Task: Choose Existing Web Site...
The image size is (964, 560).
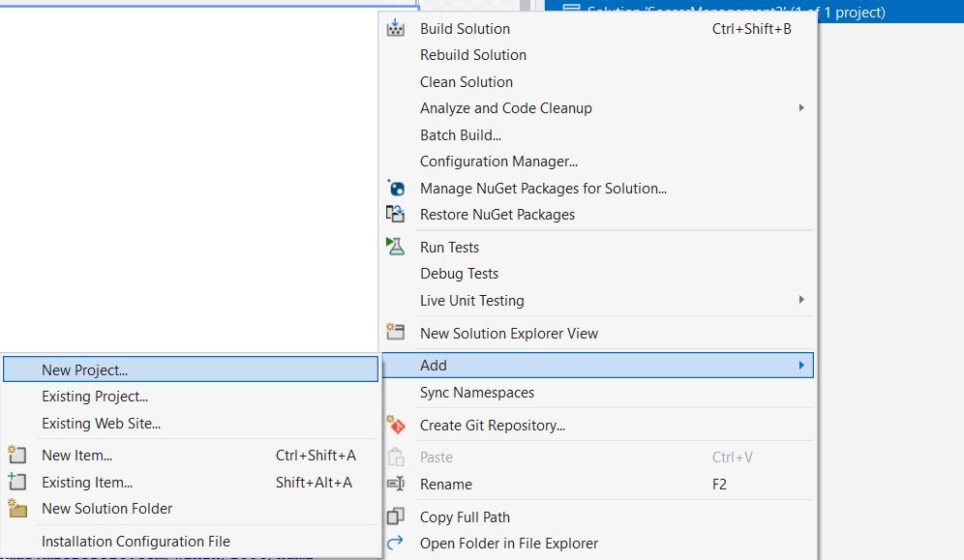Action: pos(191,423)
